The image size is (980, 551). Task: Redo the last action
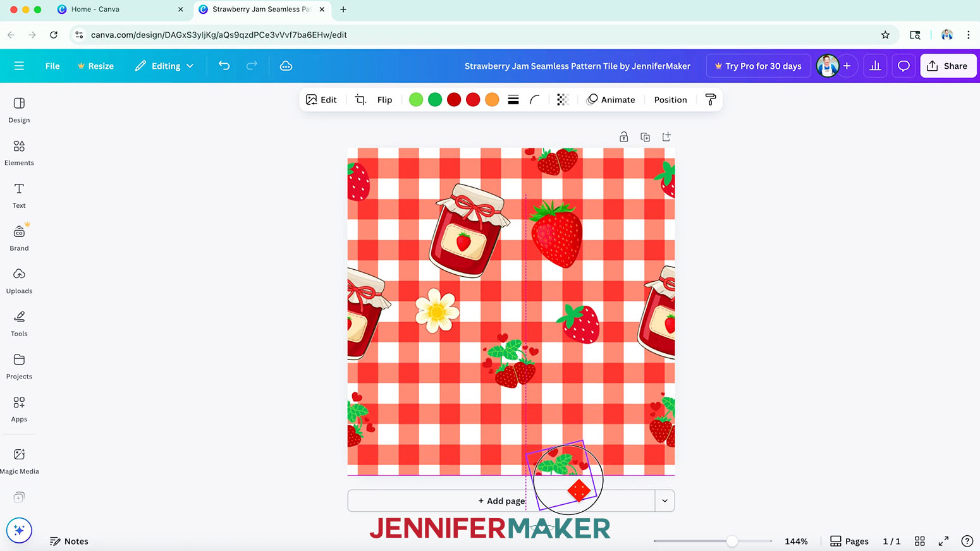(252, 66)
